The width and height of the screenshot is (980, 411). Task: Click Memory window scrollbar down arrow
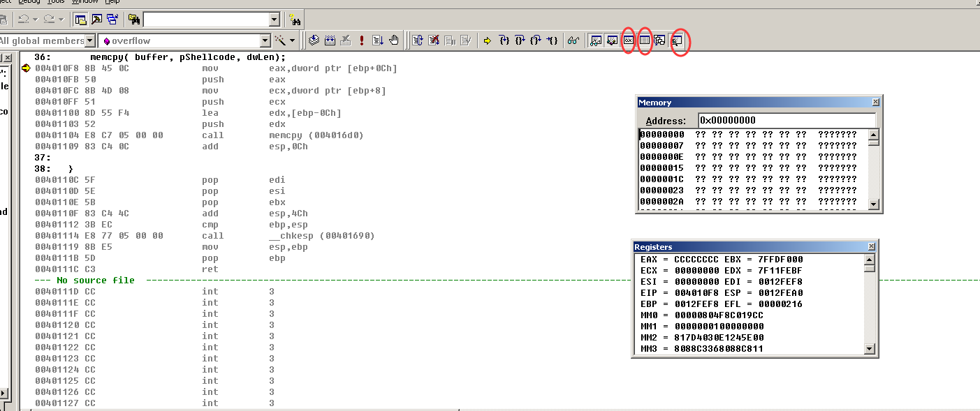[x=874, y=204]
